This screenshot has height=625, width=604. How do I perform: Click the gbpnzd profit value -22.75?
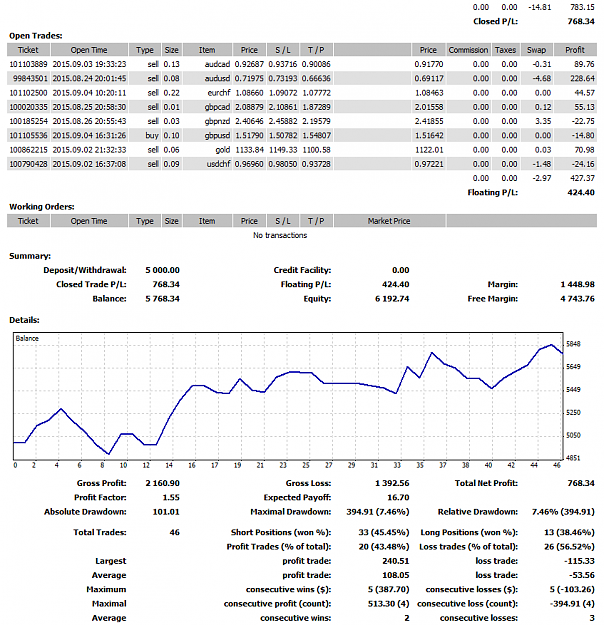[x=583, y=121]
